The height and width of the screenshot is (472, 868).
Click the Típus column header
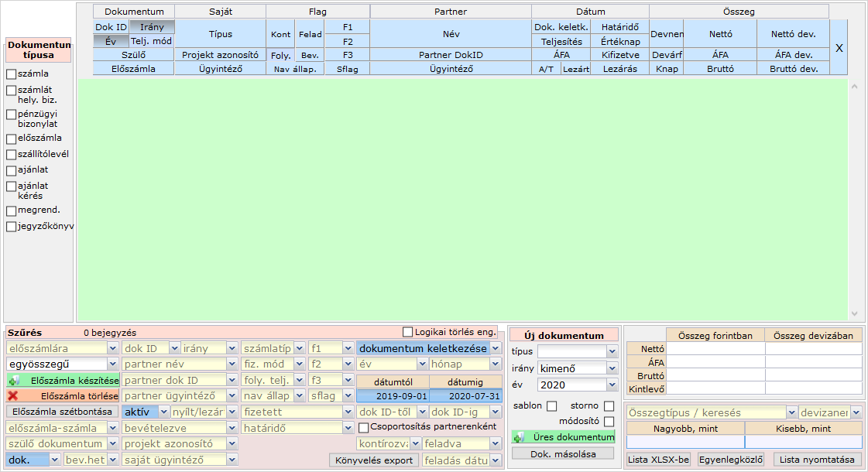220,34
